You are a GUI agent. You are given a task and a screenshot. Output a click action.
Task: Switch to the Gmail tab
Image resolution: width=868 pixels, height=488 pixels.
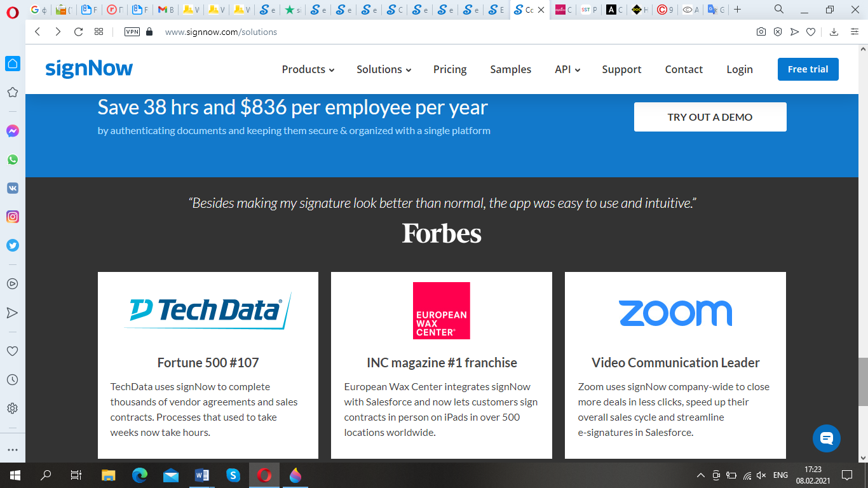[x=166, y=10]
